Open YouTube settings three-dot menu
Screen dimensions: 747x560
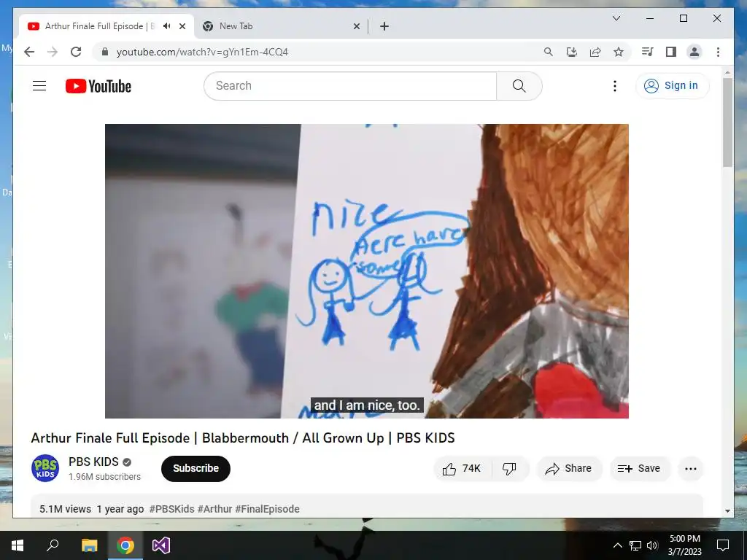click(614, 86)
